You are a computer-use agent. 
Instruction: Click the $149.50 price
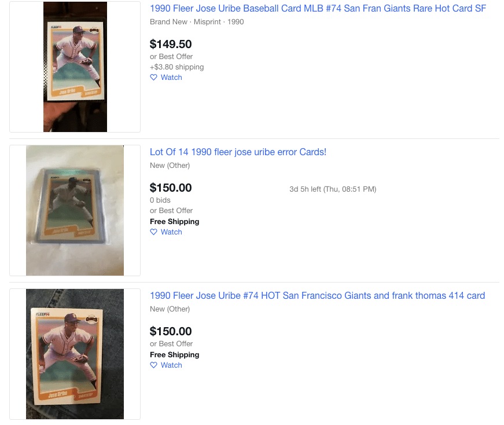click(x=171, y=44)
